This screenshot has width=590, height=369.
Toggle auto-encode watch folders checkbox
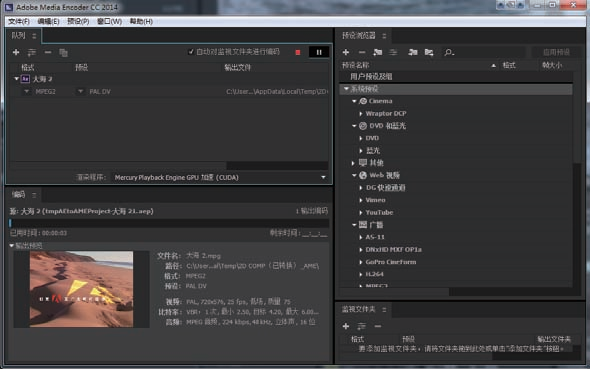point(191,52)
